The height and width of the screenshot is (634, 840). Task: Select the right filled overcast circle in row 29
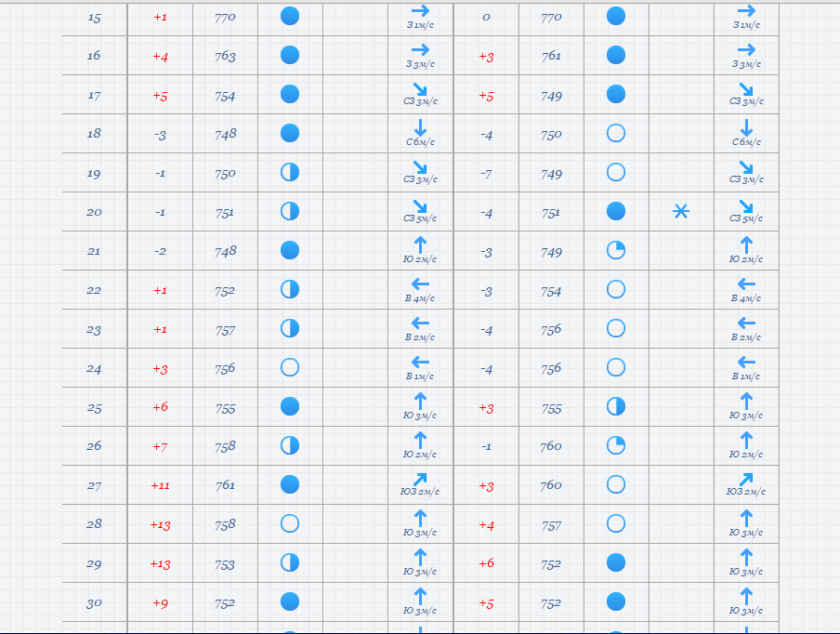615,562
